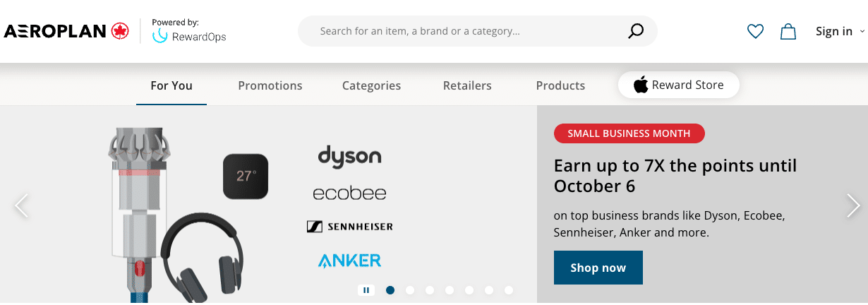The height and width of the screenshot is (305, 868).
Task: Open the wishlist heart icon
Action: (755, 31)
